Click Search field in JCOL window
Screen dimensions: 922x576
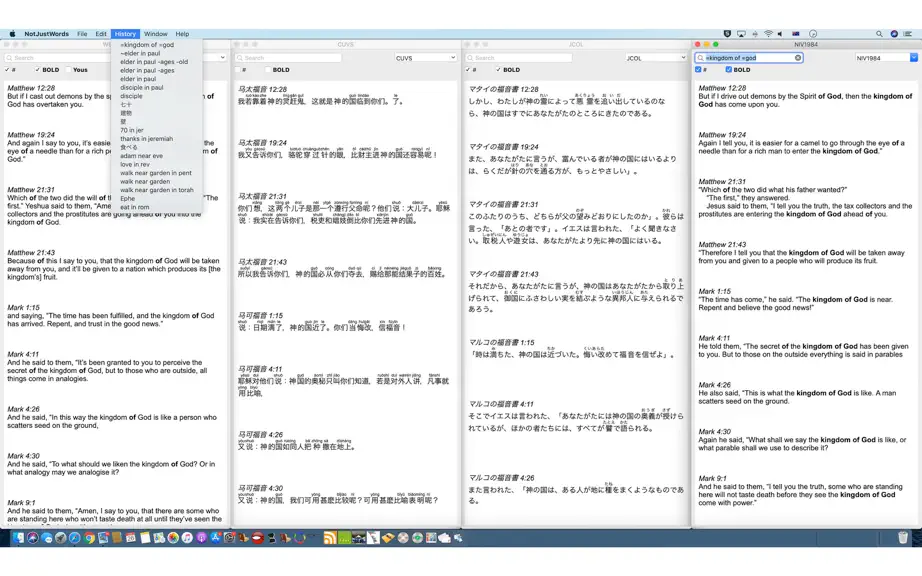(x=519, y=58)
